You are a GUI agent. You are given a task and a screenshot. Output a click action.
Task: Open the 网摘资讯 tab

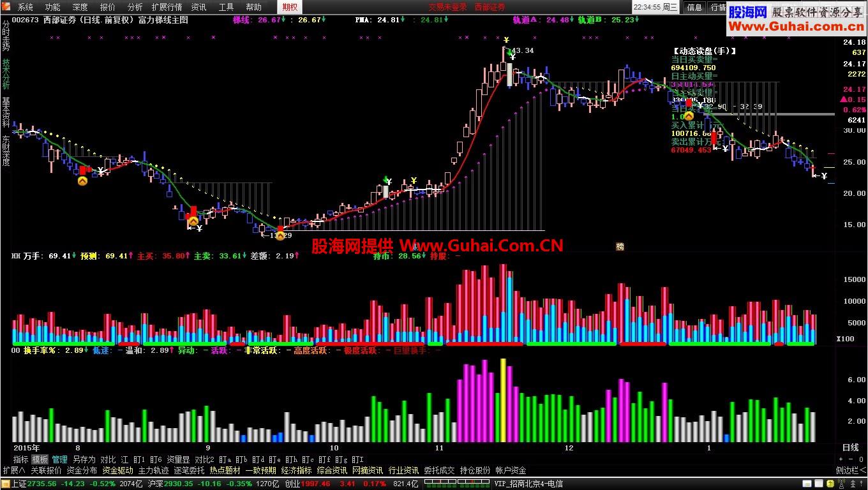point(368,471)
